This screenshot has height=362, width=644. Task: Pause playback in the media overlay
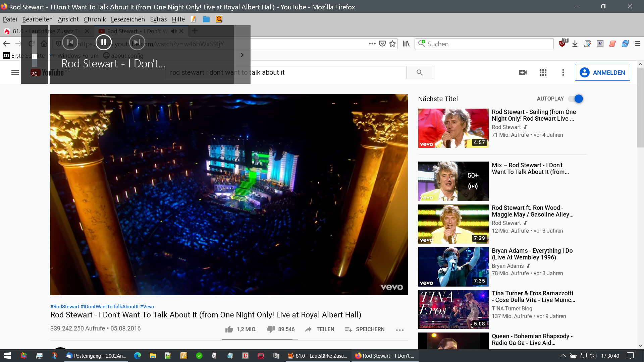[x=104, y=42]
